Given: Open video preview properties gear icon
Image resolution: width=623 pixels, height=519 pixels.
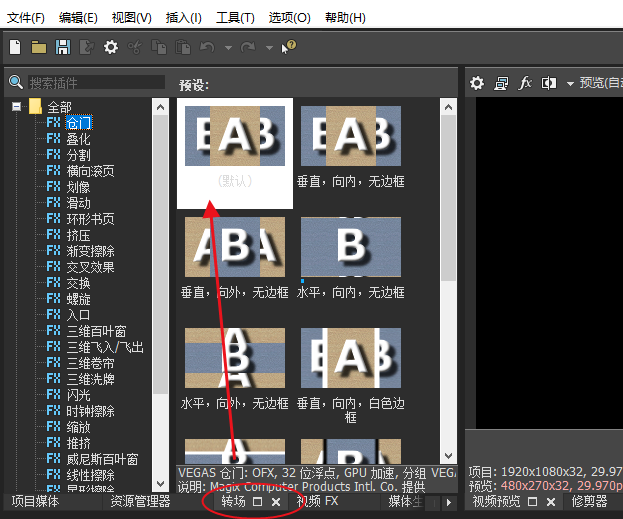Looking at the screenshot, I should 477,83.
